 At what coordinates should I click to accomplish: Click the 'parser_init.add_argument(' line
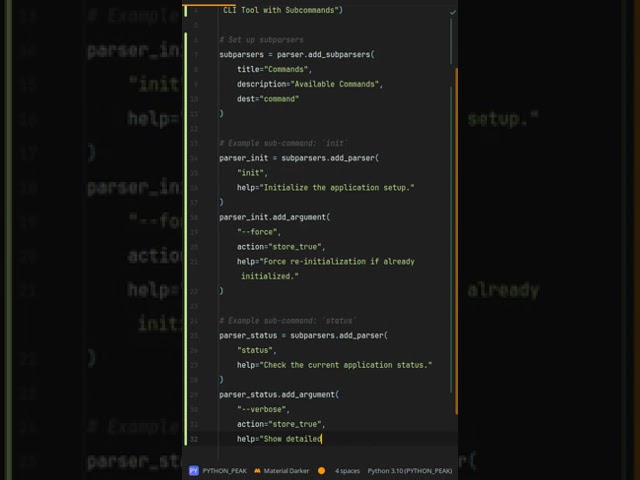coord(275,217)
